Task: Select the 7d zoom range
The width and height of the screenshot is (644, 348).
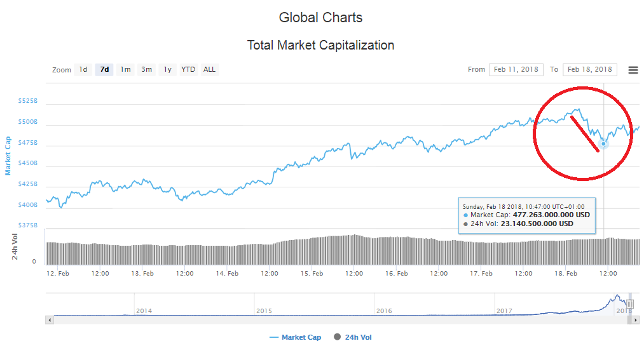Action: pyautogui.click(x=104, y=69)
